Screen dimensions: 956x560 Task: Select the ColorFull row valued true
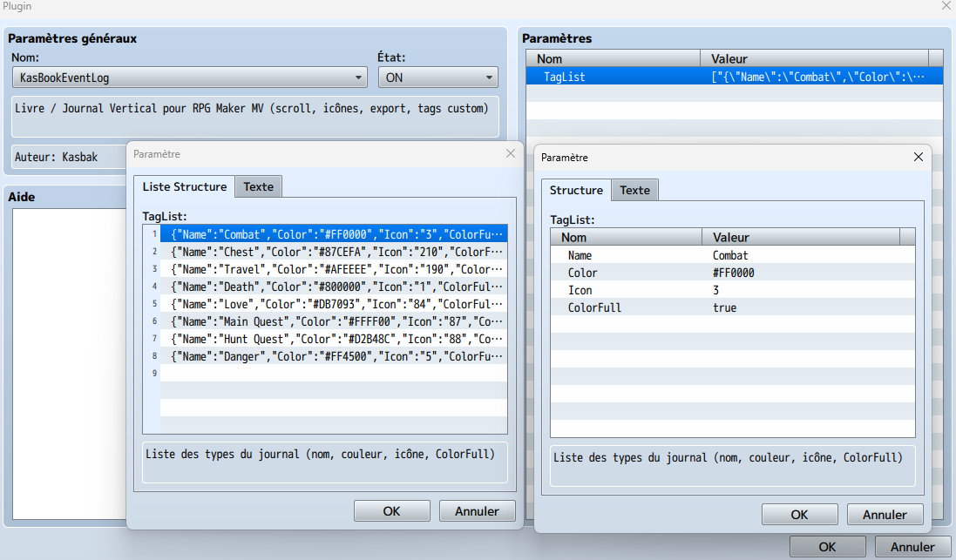pos(732,307)
